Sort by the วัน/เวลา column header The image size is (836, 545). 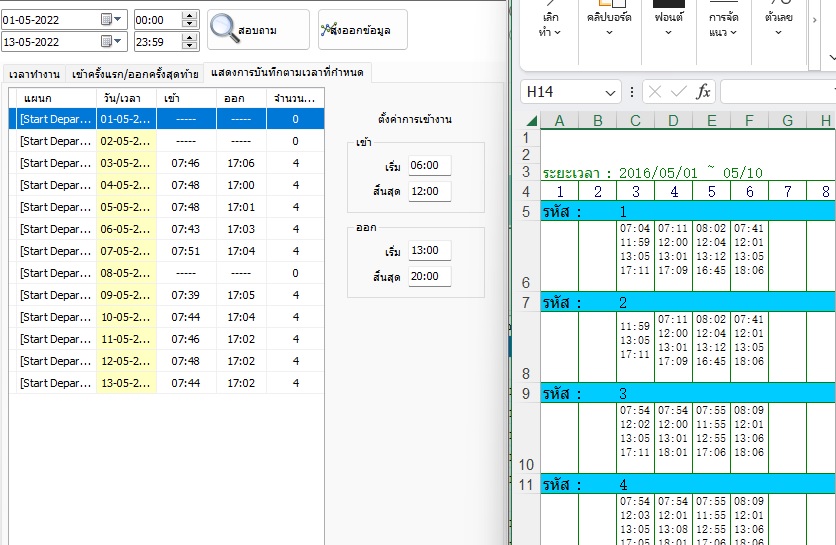click(126, 98)
